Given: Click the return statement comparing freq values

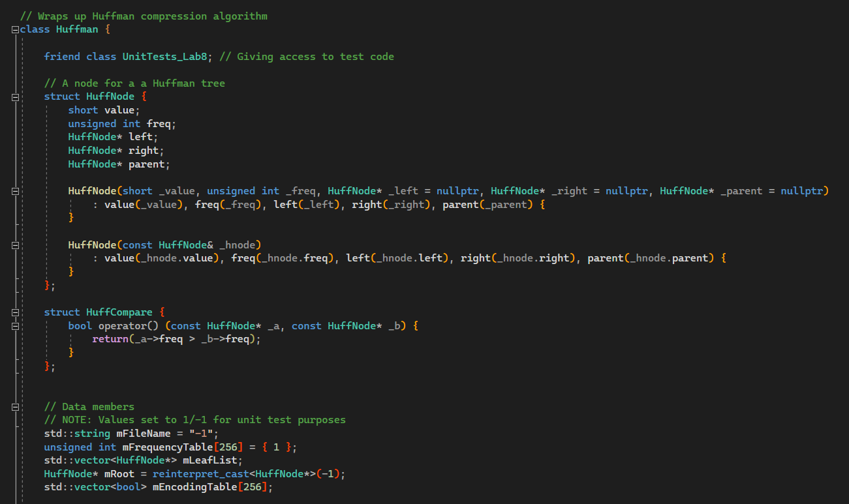Looking at the screenshot, I should click(x=178, y=338).
